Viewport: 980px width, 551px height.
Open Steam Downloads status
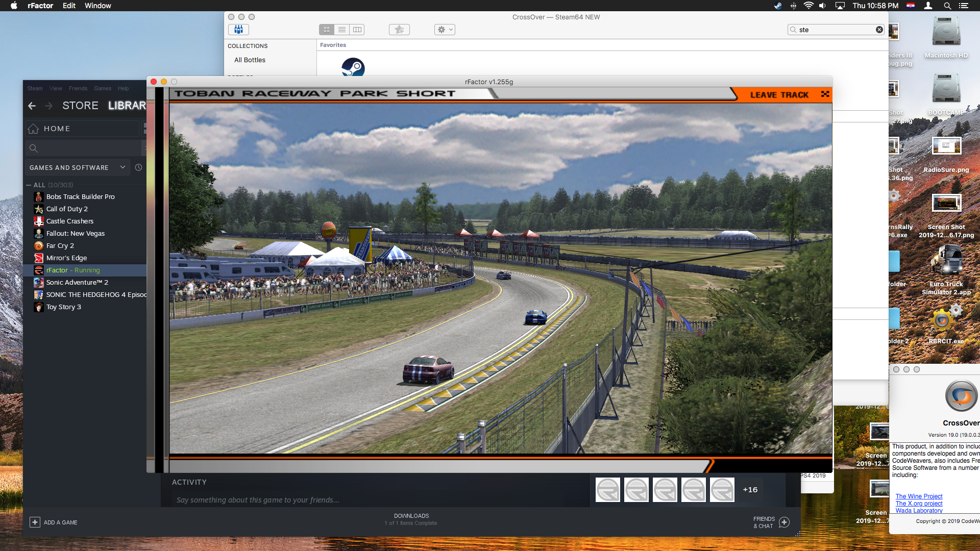(x=411, y=519)
